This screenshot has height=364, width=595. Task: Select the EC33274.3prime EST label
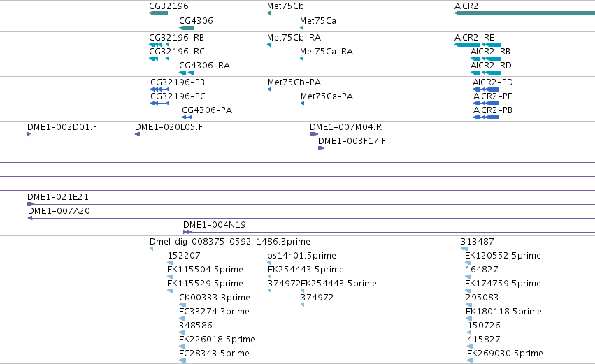point(214,312)
